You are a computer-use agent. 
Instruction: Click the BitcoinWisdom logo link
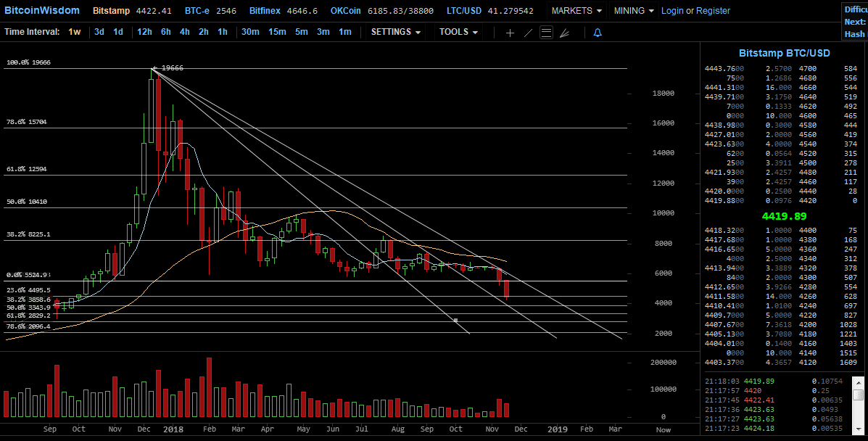click(x=41, y=11)
